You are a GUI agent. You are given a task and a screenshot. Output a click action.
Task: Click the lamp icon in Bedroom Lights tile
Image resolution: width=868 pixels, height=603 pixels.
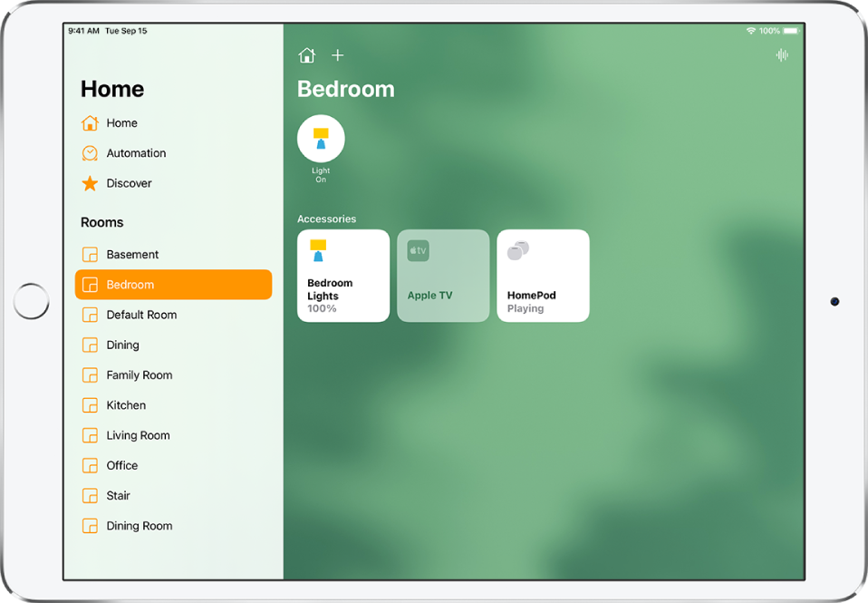pos(318,250)
